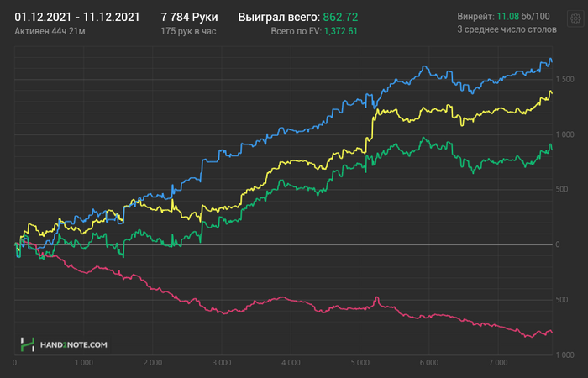Click the 'Выиграл всего:' label
Image resolution: width=588 pixels, height=378 pixels.
[x=279, y=18]
